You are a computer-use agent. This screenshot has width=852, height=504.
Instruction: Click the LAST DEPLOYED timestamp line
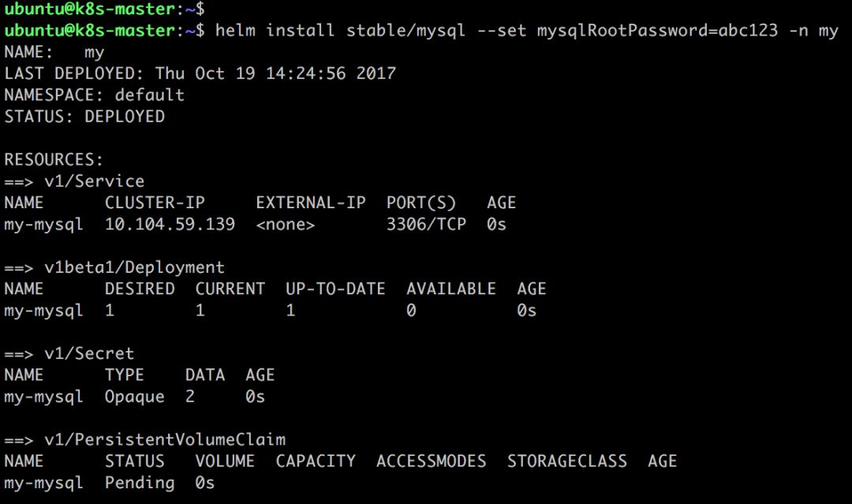pos(200,73)
